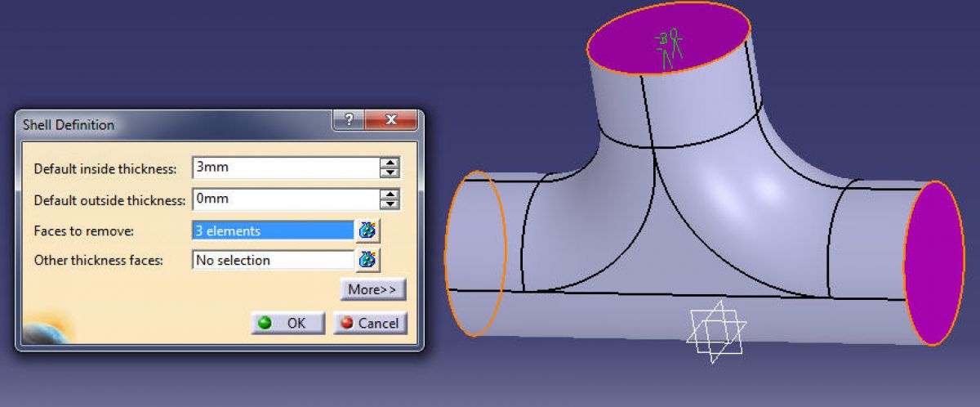The height and width of the screenshot is (407, 980).
Task: Click the Shell Definition help question-mark button
Action: 350,120
